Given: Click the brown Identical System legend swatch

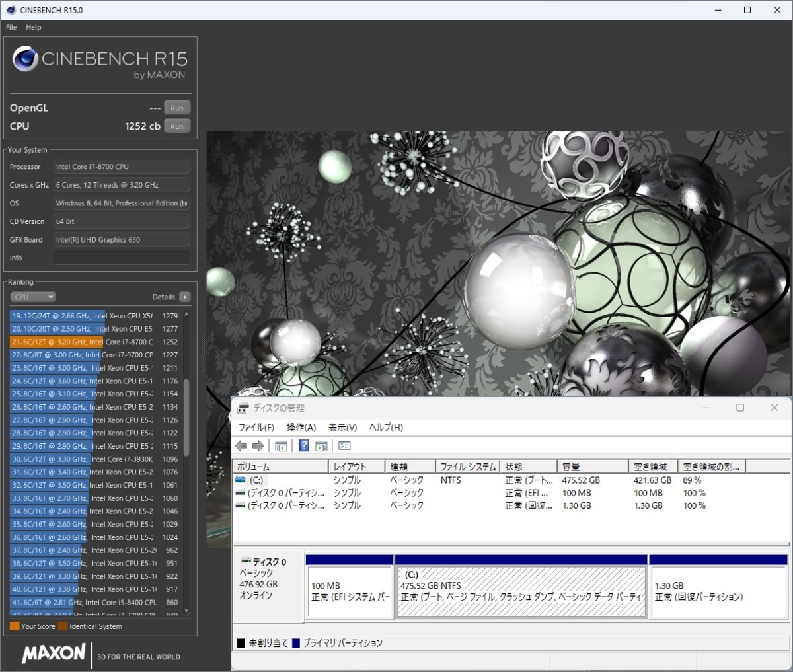Looking at the screenshot, I should (63, 626).
